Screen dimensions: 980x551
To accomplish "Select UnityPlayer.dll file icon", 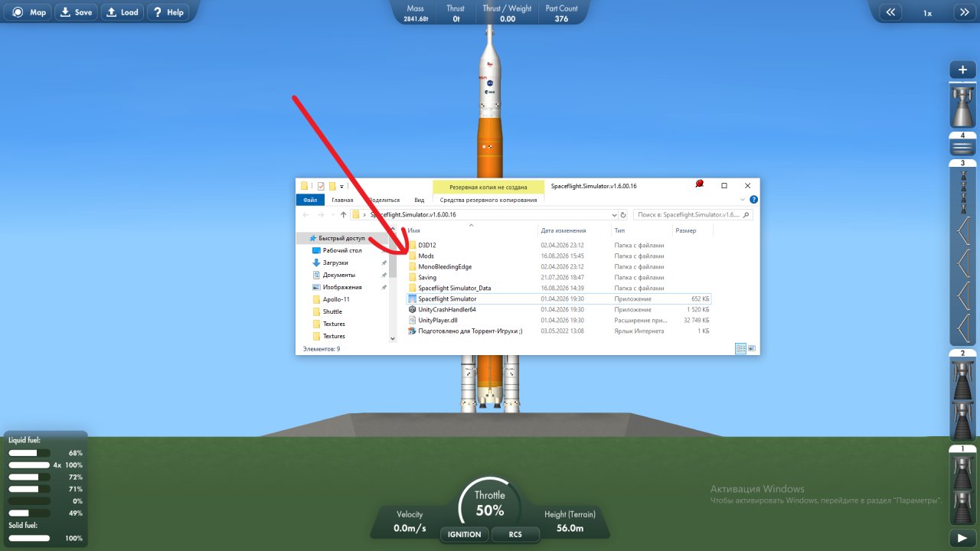I will point(412,320).
